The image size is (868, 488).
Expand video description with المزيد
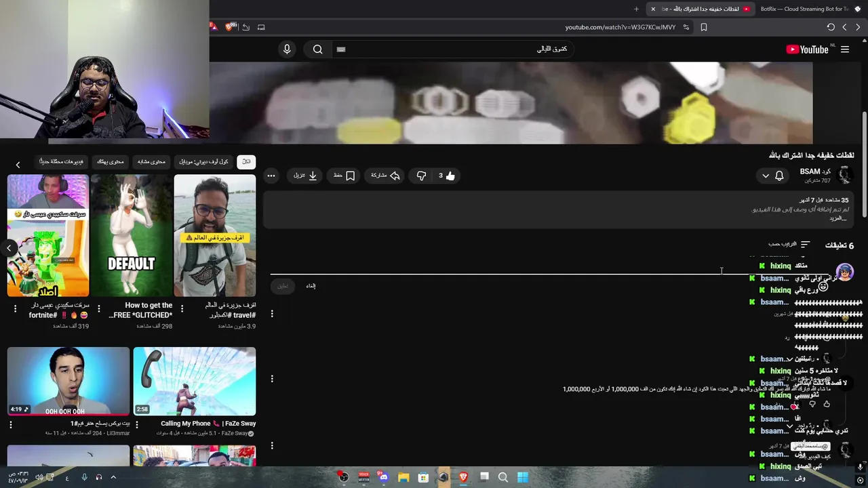click(839, 218)
